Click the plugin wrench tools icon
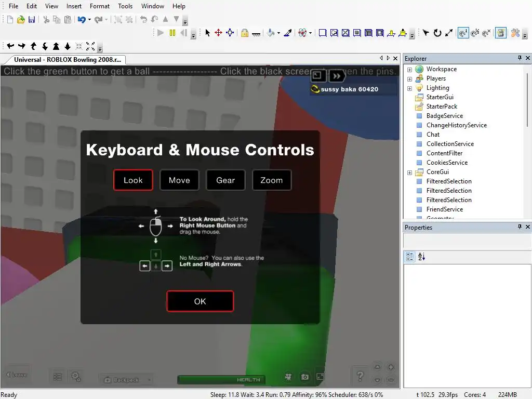This screenshot has width=532, height=399. coord(515,33)
